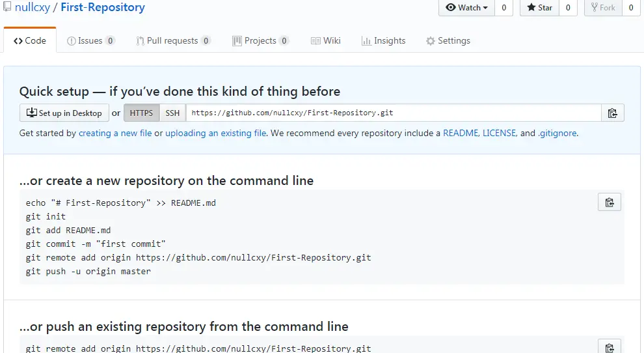Click the Fork button
The image size is (644, 353).
click(603, 7)
